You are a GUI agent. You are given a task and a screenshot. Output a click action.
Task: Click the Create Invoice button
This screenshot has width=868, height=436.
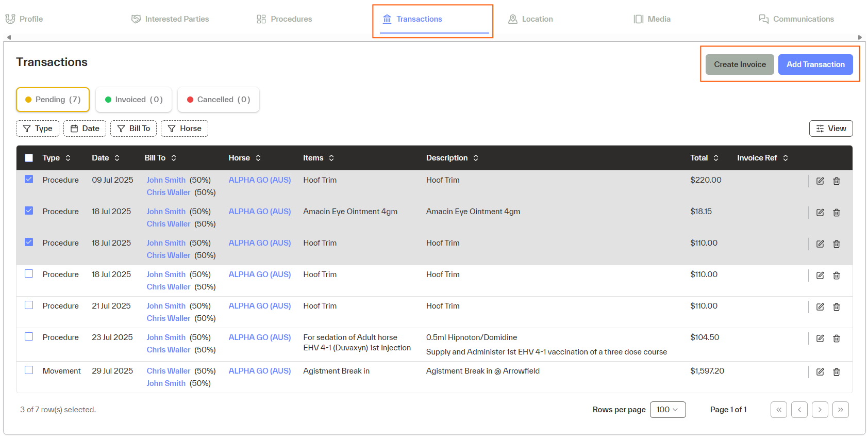(739, 64)
